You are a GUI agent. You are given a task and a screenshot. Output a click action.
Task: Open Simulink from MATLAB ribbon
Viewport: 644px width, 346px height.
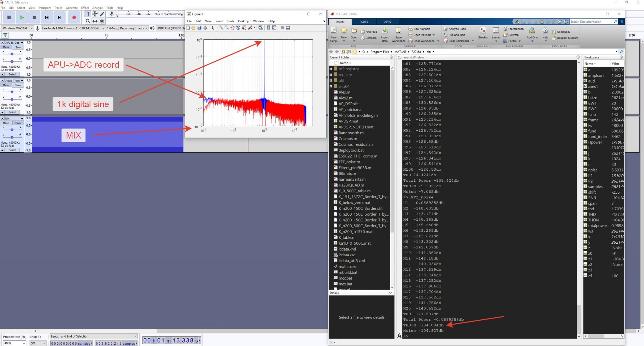click(x=483, y=33)
